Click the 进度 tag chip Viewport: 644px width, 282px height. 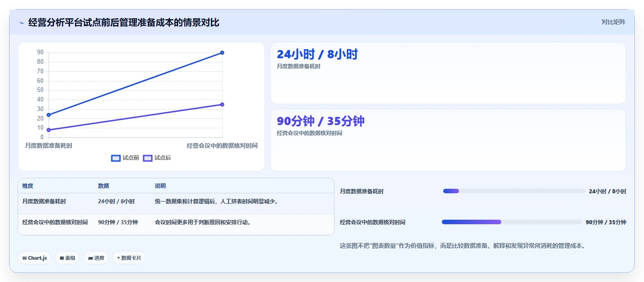96,258
